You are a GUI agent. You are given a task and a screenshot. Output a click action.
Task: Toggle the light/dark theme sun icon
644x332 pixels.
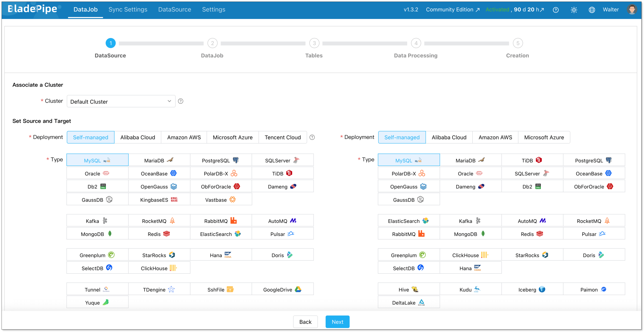coord(574,10)
